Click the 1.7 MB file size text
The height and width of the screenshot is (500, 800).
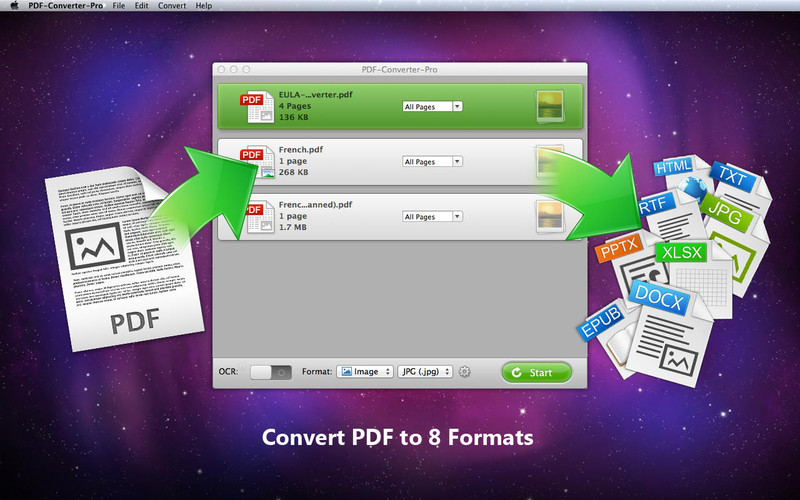click(293, 228)
